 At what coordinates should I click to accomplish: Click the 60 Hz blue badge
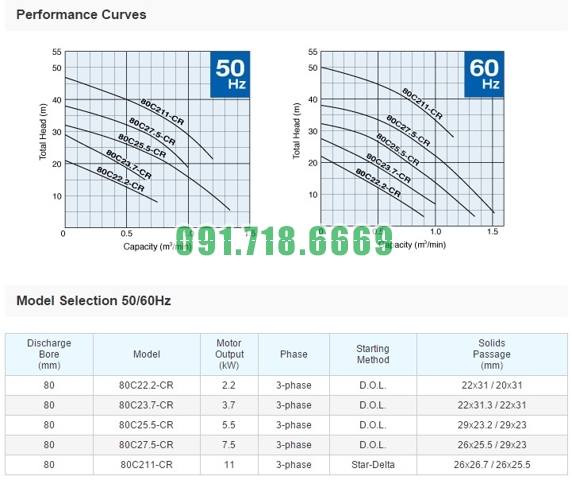[x=484, y=74]
